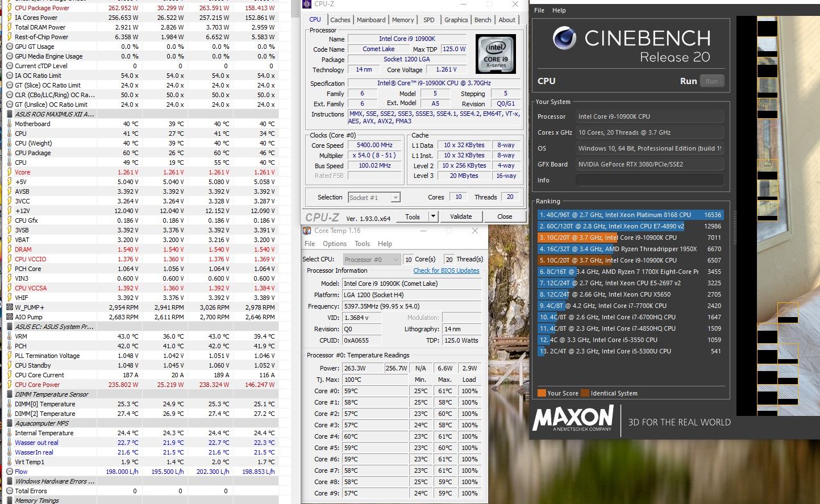Open the Tools menu in Core Temp

tap(362, 244)
